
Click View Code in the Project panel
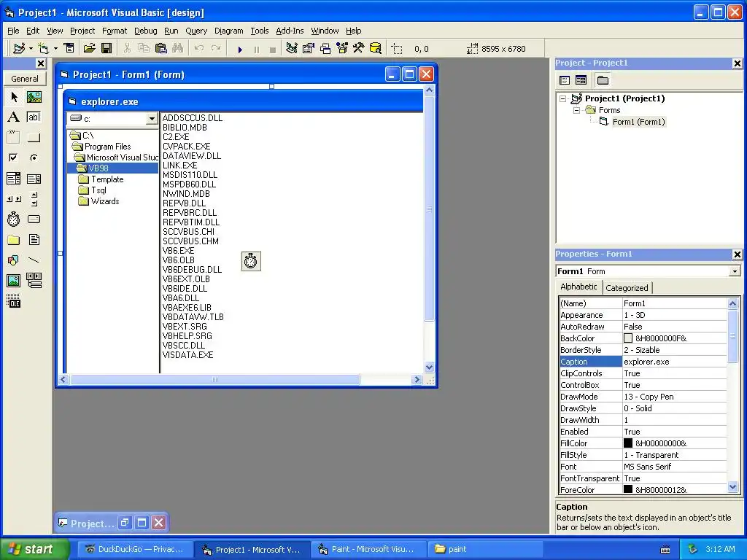565,80
